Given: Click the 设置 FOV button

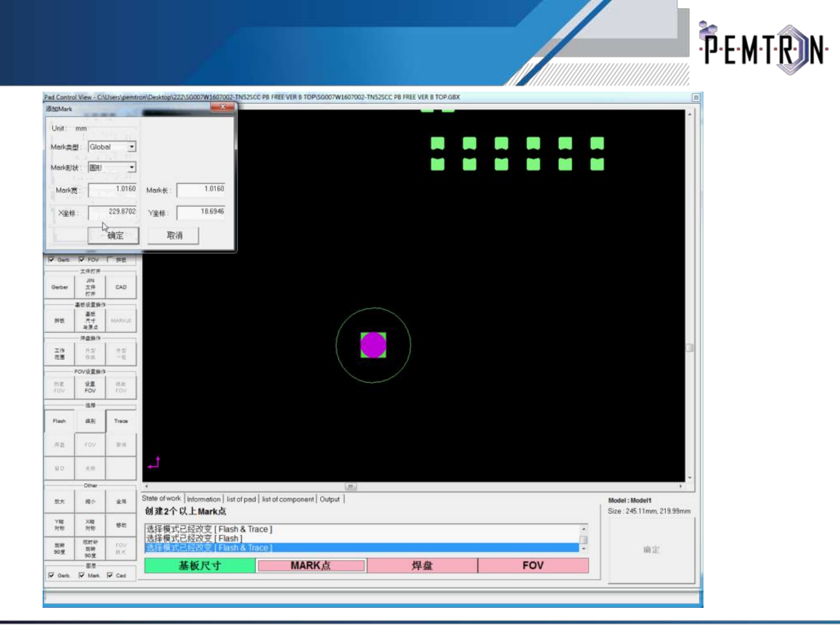Looking at the screenshot, I should (90, 387).
